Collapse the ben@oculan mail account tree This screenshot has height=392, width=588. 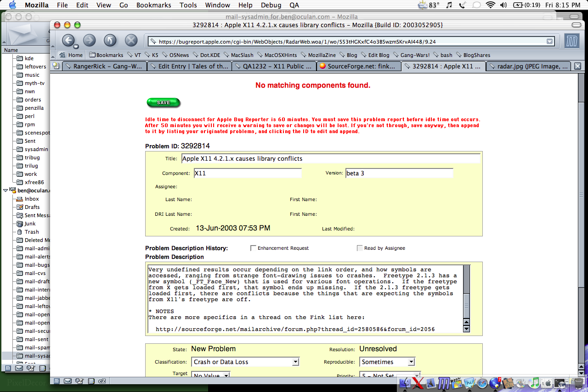coord(5,190)
